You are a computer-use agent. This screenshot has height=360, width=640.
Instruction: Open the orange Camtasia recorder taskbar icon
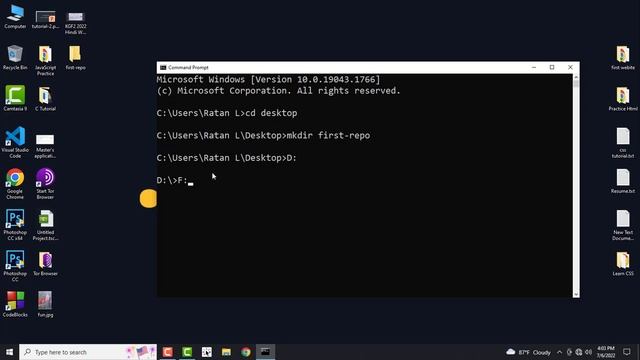click(167, 352)
